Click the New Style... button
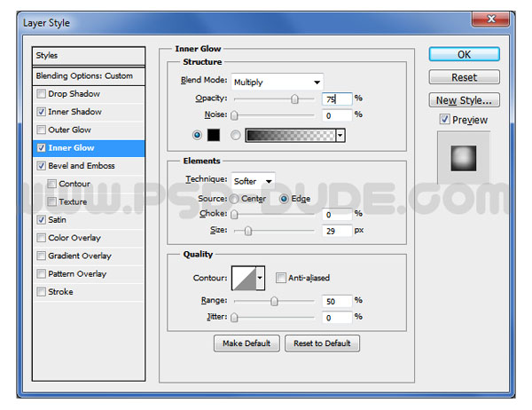 464,100
